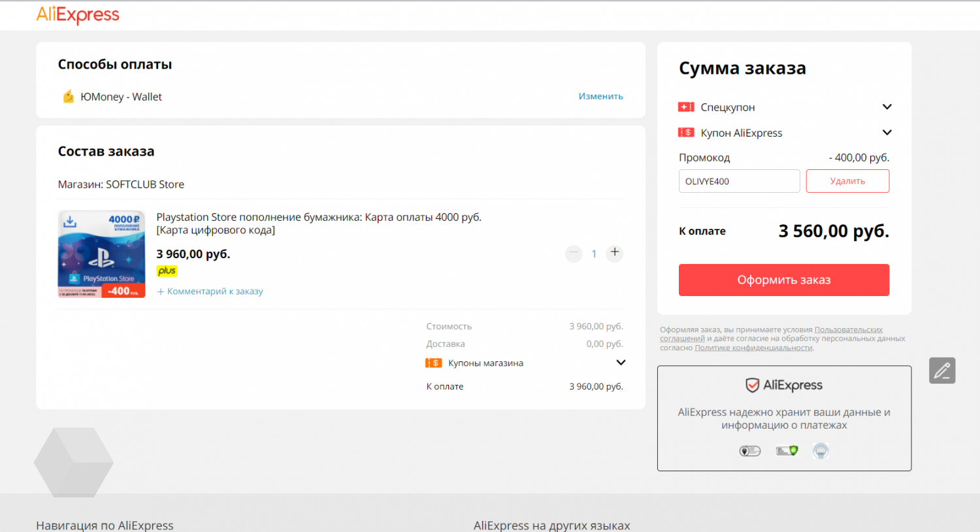Image resolution: width=980 pixels, height=532 pixels.
Task: Click the AliExpress shield security icon
Action: 753,386
